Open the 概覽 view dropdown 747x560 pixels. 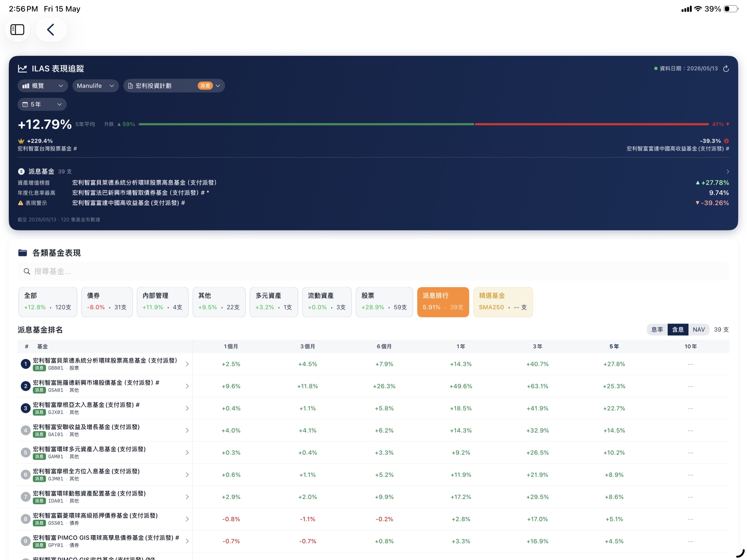click(43, 86)
